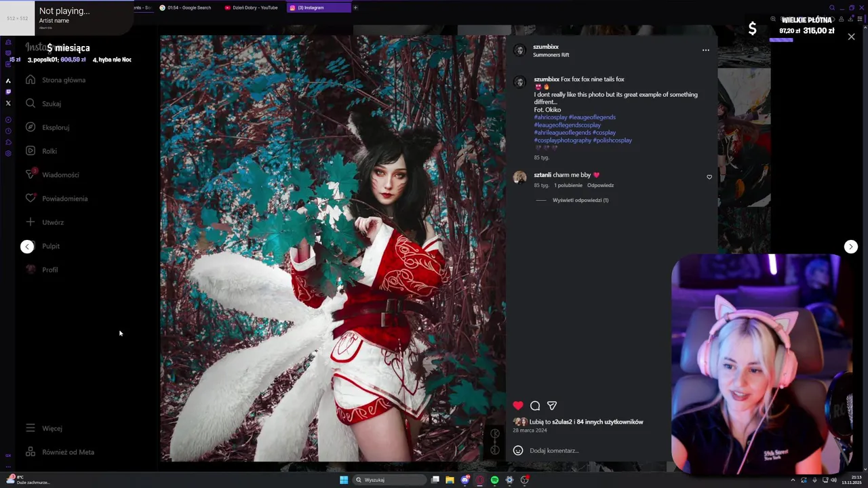Click szumbixx username in post header
This screenshot has width=868, height=488.
pos(546,47)
